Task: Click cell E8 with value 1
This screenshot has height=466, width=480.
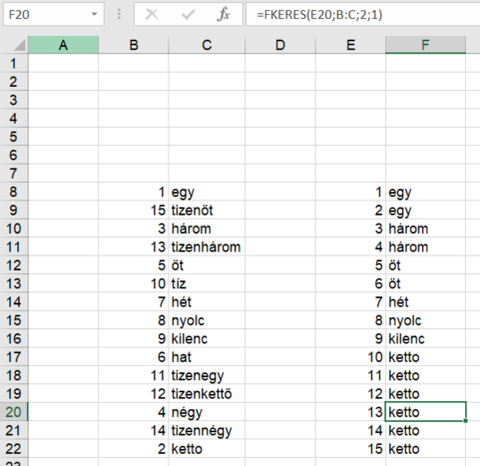Action: 350,192
